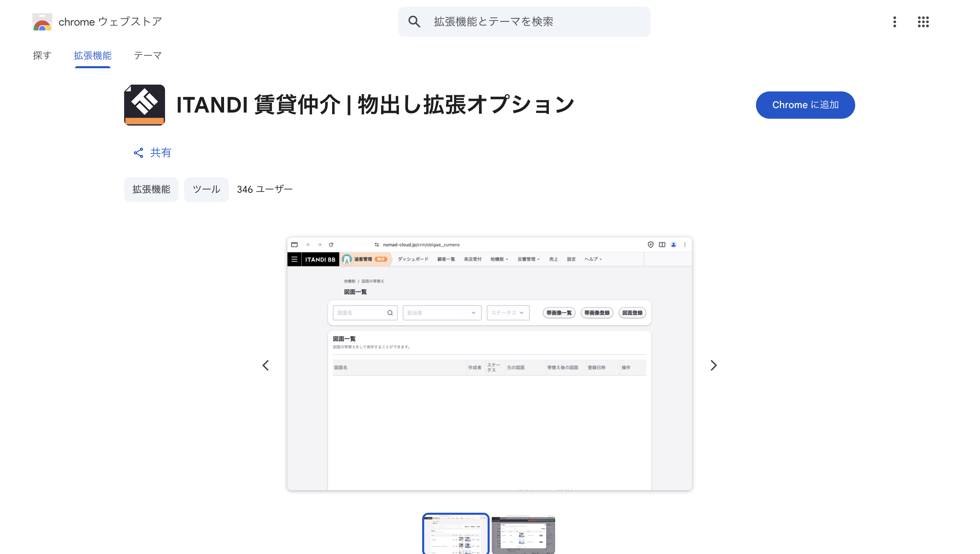Screen dimensions: 980x554
Task: Show the previous screenshot with left arrow
Action: tap(266, 365)
